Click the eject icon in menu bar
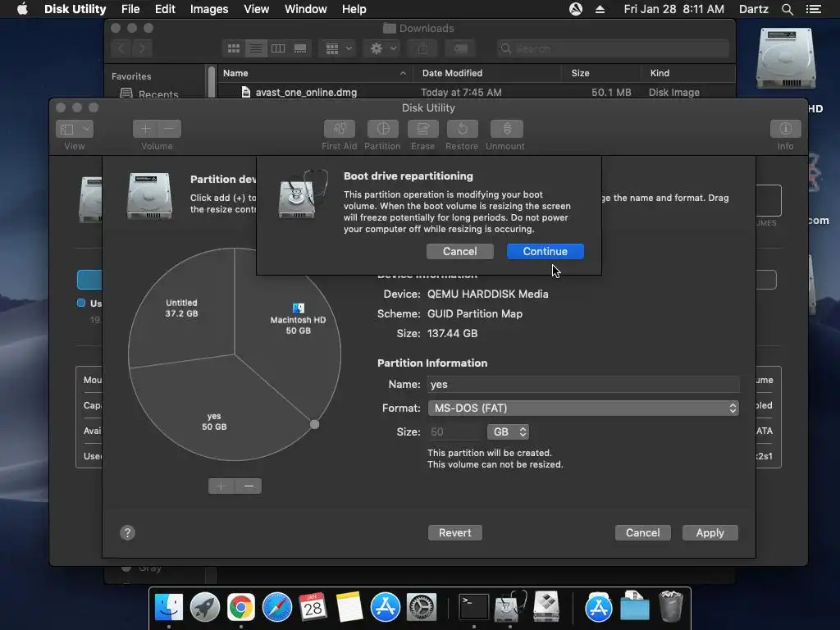The image size is (840, 630). point(600,9)
